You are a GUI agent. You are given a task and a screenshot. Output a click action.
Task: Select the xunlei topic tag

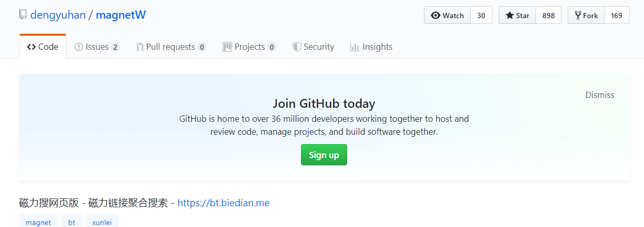click(102, 222)
